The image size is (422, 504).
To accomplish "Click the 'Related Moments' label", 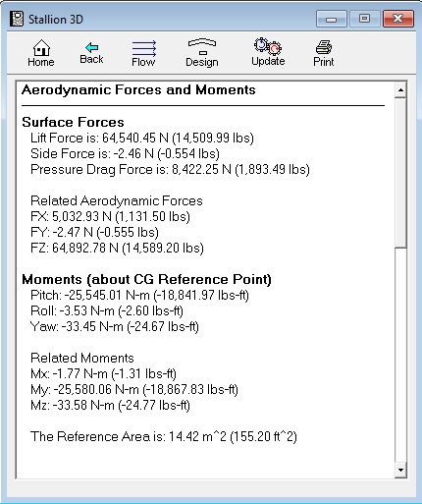I will [x=82, y=358].
